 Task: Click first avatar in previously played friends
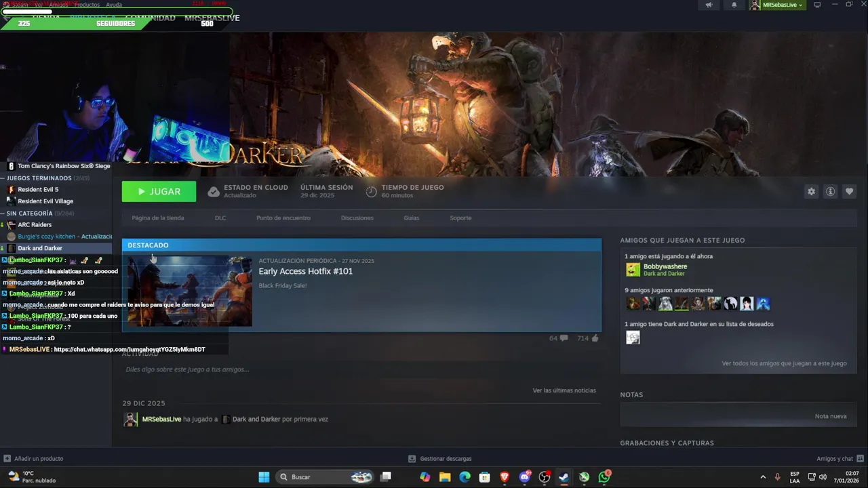(x=633, y=304)
